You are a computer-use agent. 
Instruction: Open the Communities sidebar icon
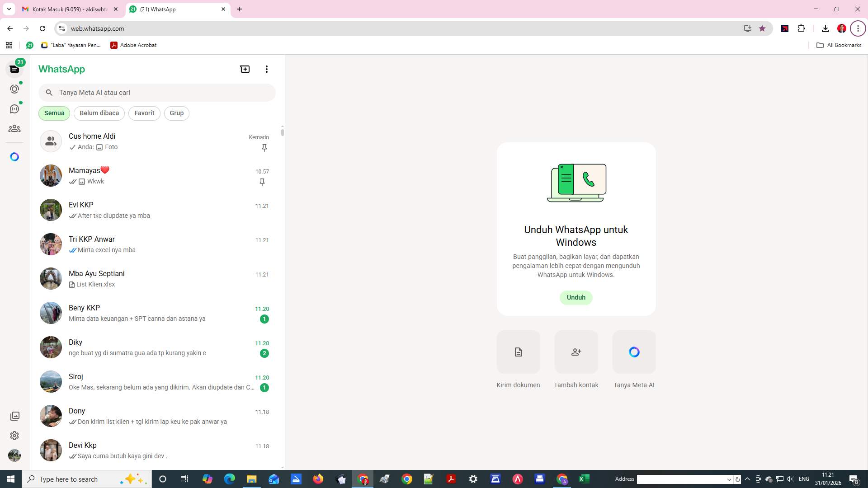(14, 129)
